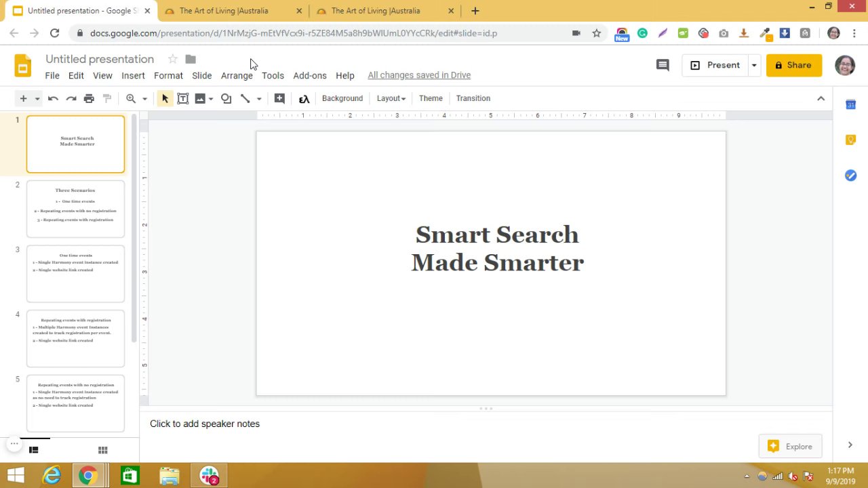868x488 pixels.
Task: Star the Untitled presentation
Action: click(172, 59)
